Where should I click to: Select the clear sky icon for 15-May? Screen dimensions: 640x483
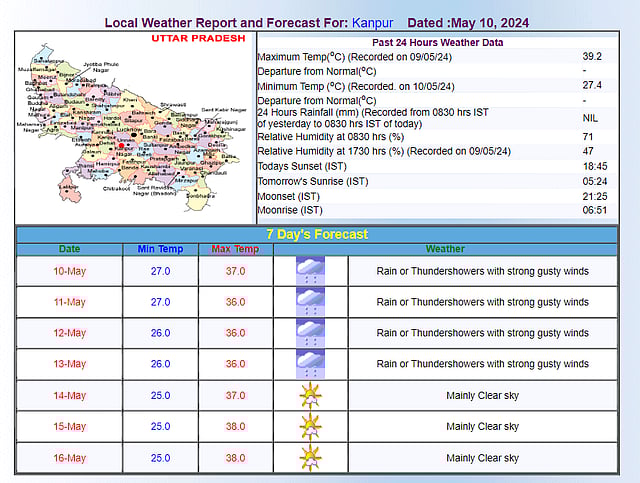311,426
